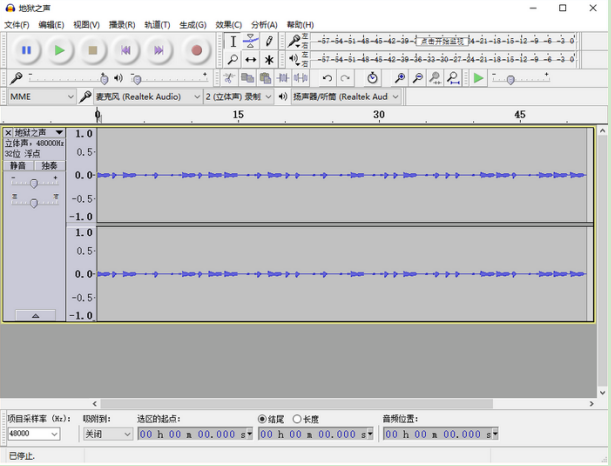Viewport: 611px width, 466px height.
Task: Select the Zoom magnifier tool
Action: point(233,60)
